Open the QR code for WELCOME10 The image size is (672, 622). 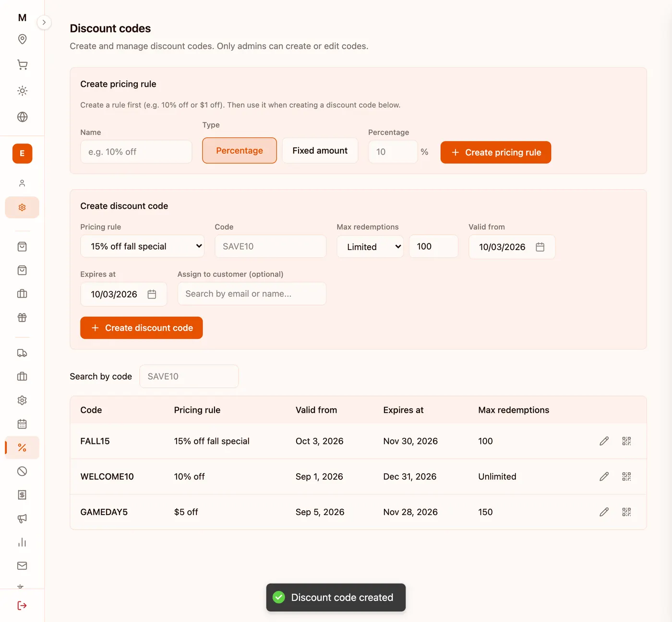tap(626, 477)
